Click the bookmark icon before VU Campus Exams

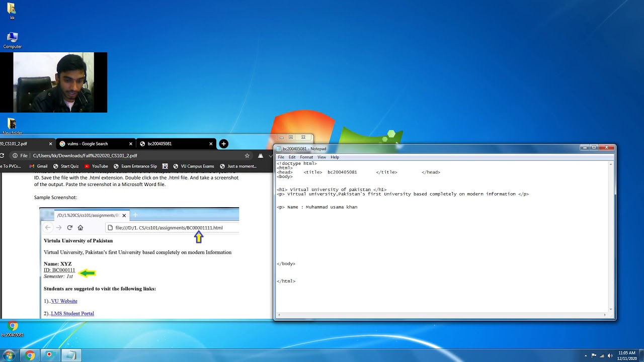(x=165, y=166)
